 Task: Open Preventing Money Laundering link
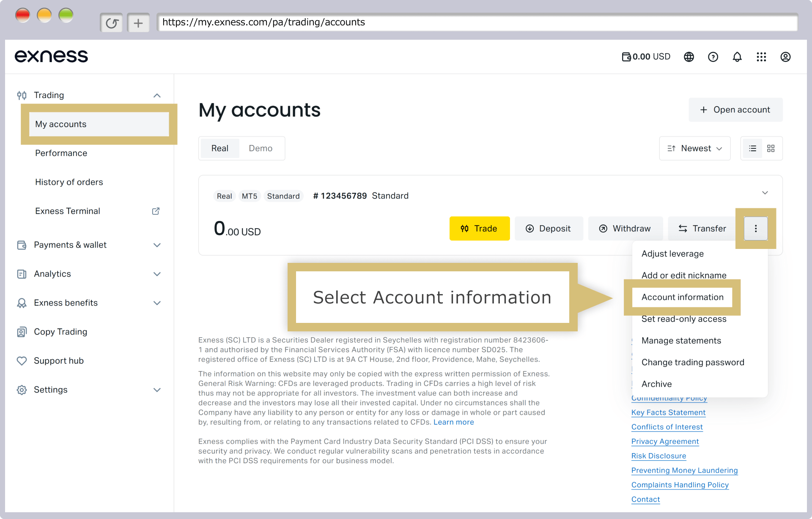point(684,470)
